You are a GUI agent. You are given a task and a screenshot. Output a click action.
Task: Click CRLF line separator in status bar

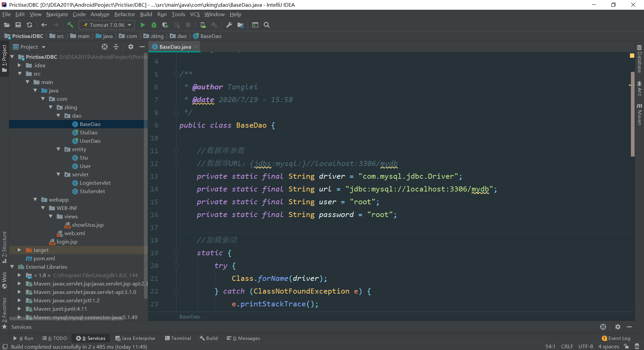point(567,346)
